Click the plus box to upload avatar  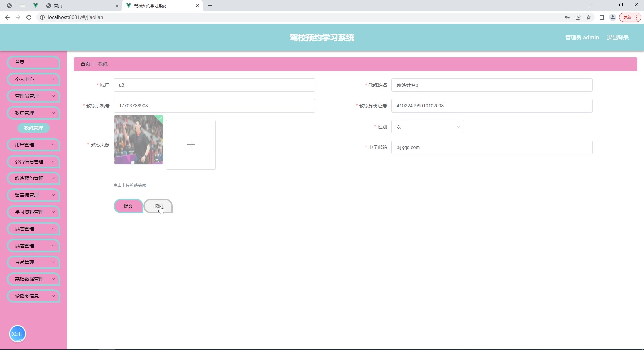coord(191,145)
